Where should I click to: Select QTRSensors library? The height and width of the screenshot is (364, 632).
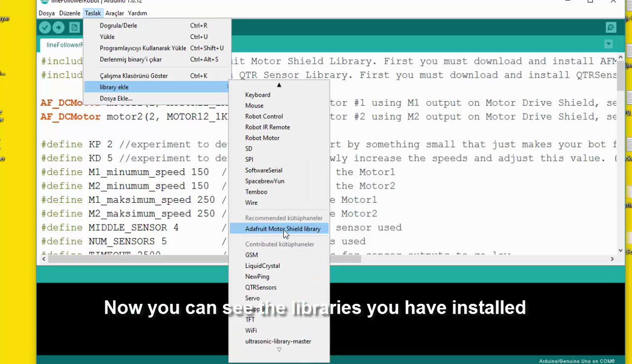pos(279,288)
